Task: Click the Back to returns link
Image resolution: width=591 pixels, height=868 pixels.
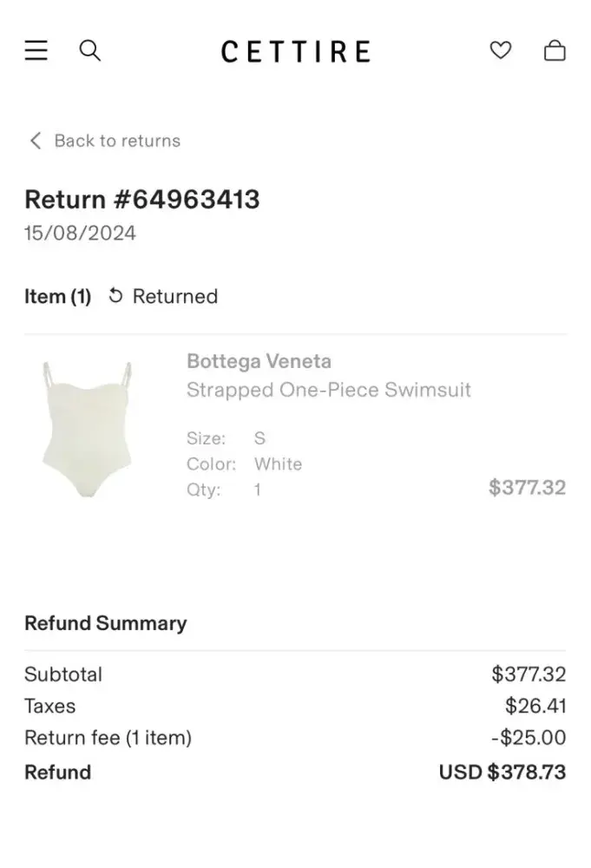Action: coord(117,141)
